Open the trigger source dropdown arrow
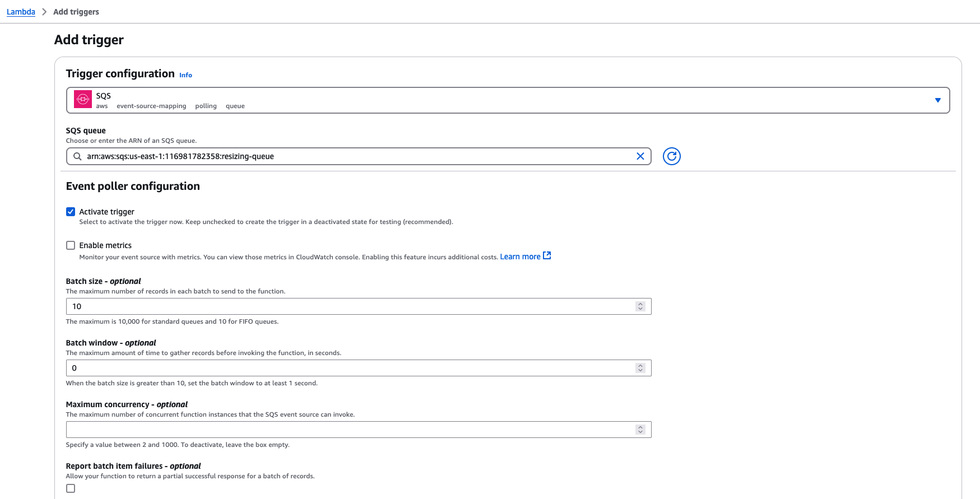Viewport: 980px width, 499px height. (x=937, y=100)
